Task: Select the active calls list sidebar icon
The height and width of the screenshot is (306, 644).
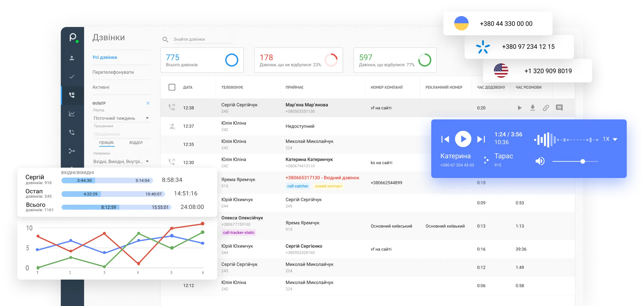Action: click(72, 95)
